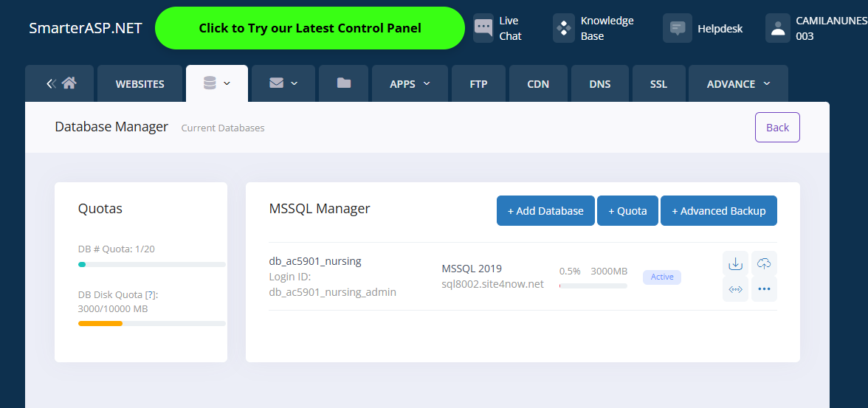Click the user profile avatar icon
This screenshot has height=408, width=868.
[x=778, y=28]
